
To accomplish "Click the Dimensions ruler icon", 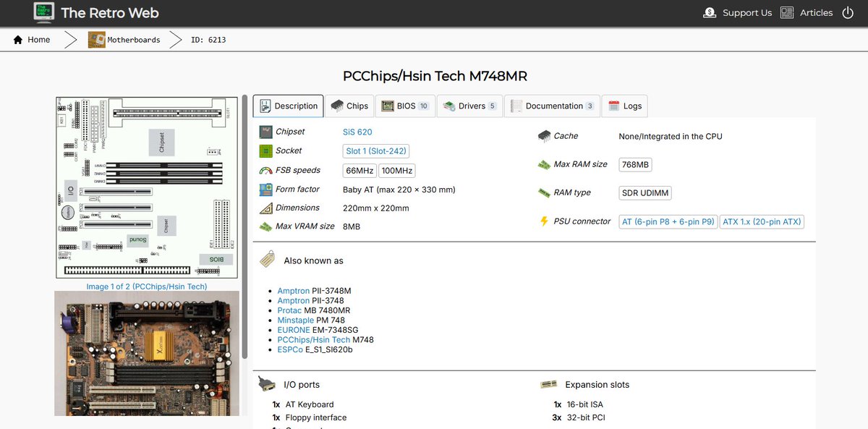I will click(265, 208).
